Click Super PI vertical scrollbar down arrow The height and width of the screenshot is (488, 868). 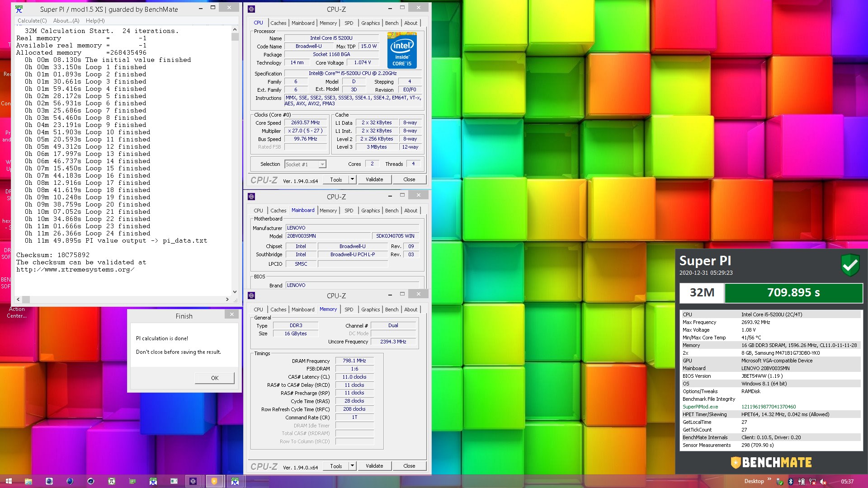point(235,292)
